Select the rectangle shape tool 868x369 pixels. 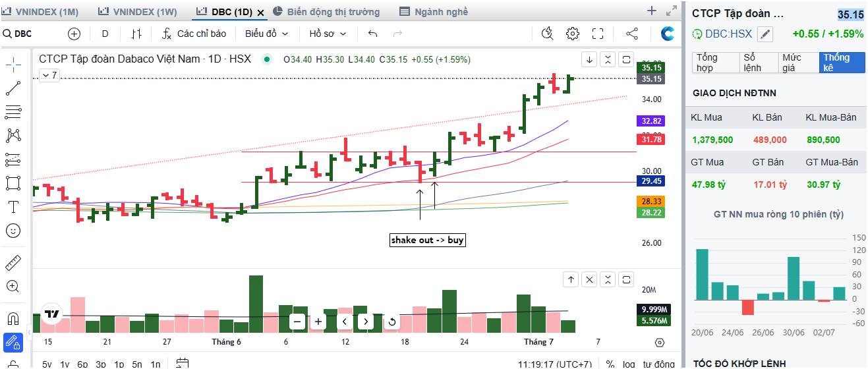[x=13, y=183]
